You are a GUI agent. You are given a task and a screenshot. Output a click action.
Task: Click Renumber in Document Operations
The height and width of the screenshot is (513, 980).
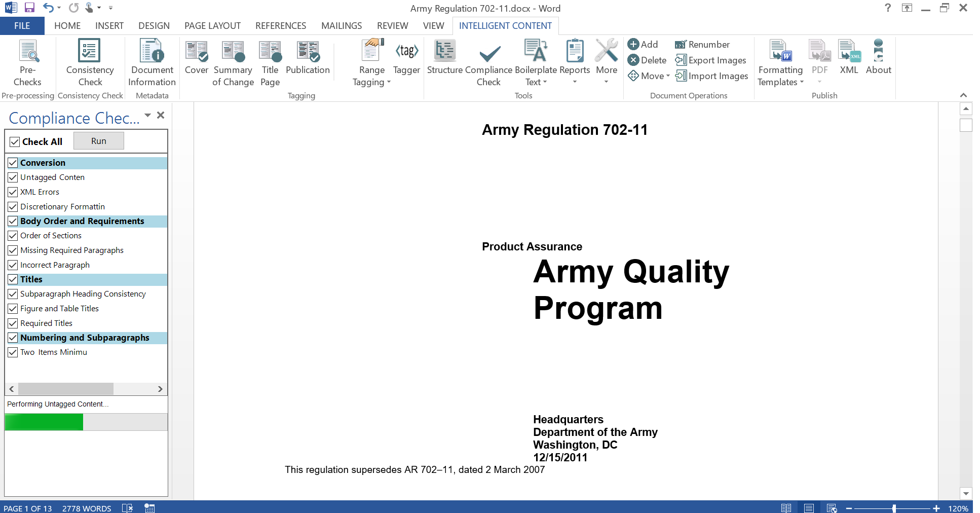click(702, 44)
